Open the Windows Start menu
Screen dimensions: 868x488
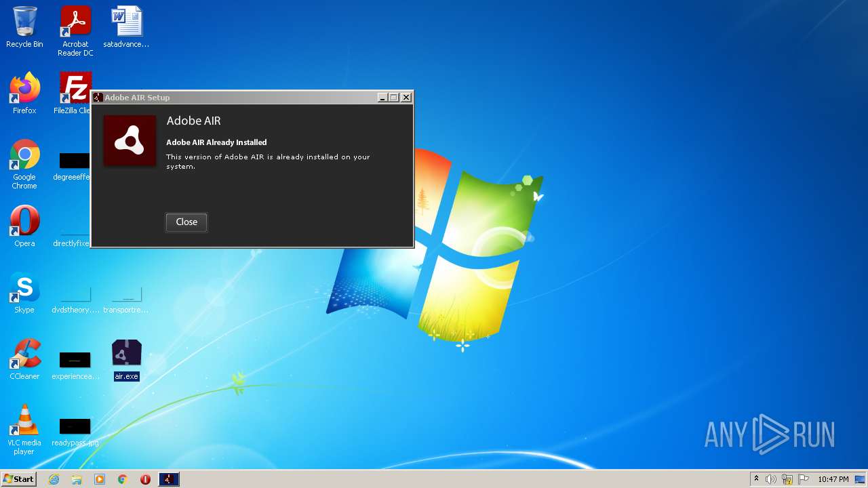pos(18,479)
